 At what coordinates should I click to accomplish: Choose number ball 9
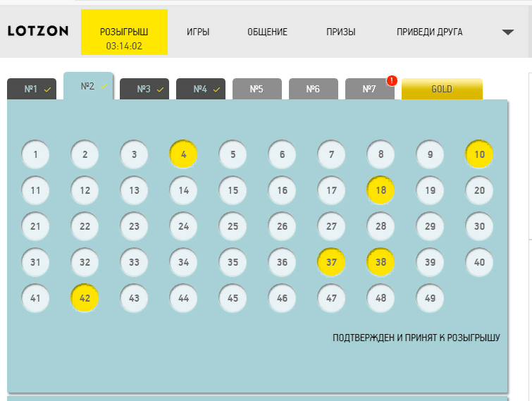(x=430, y=154)
